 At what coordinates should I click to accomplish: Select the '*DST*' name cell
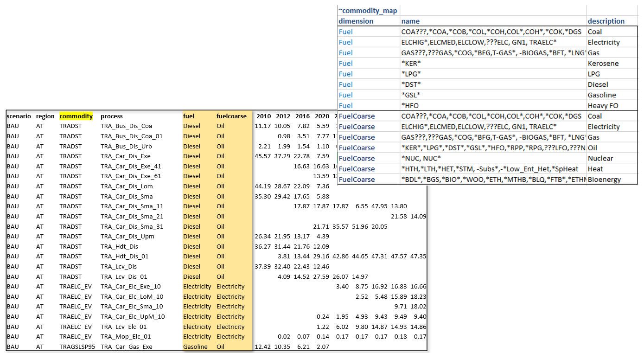493,84
